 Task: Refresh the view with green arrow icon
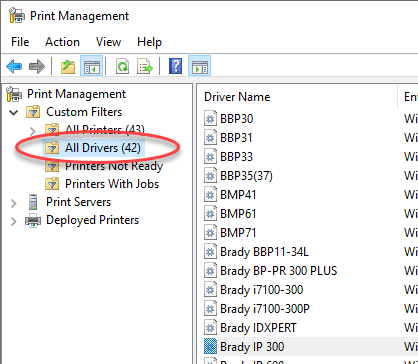122,66
